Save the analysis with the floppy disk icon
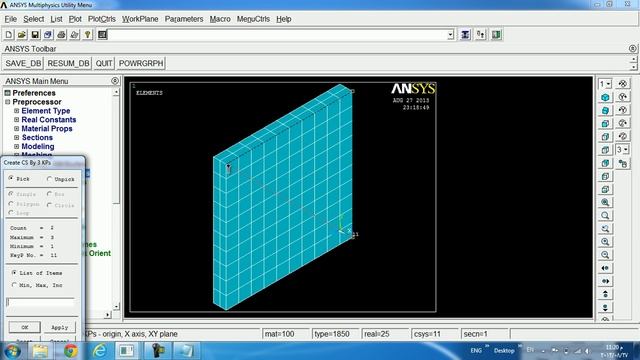Viewport: 640px width, 360px height. pos(35,35)
